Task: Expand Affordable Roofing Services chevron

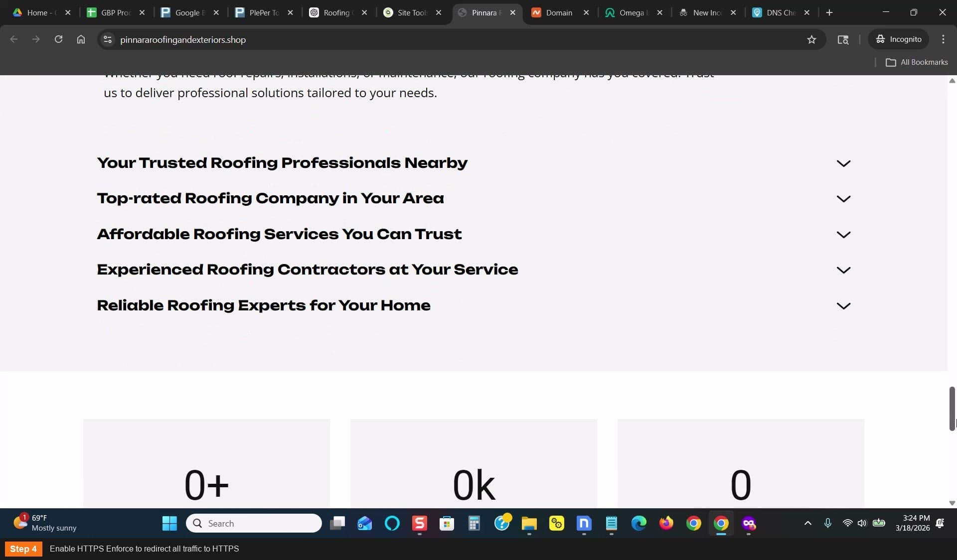Action: coord(843,235)
